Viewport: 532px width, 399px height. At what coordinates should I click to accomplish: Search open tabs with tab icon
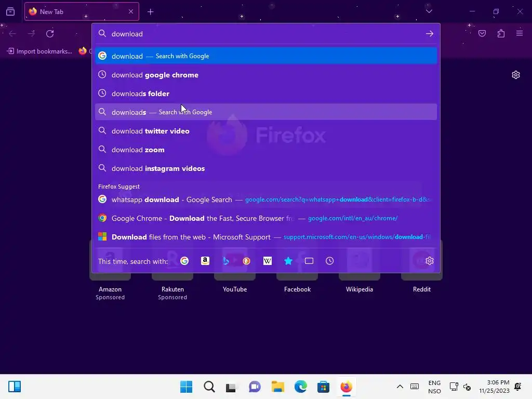coord(309,261)
